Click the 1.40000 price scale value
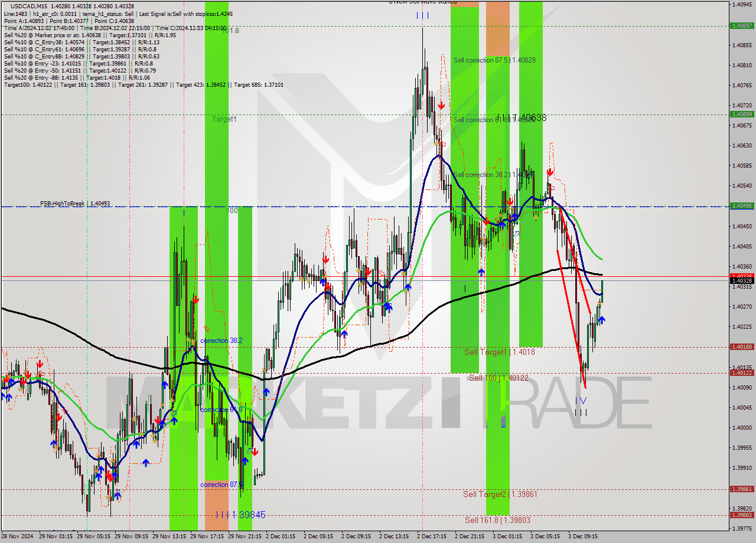This screenshot has height=543, width=756. 742,427
